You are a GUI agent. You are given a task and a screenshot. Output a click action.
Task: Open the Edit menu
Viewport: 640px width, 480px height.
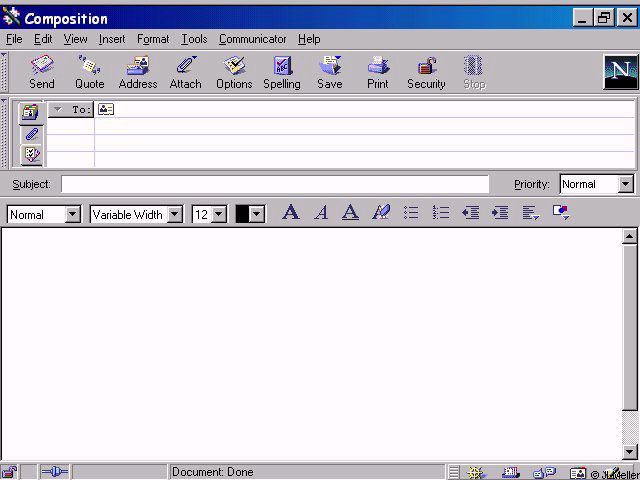(43, 39)
